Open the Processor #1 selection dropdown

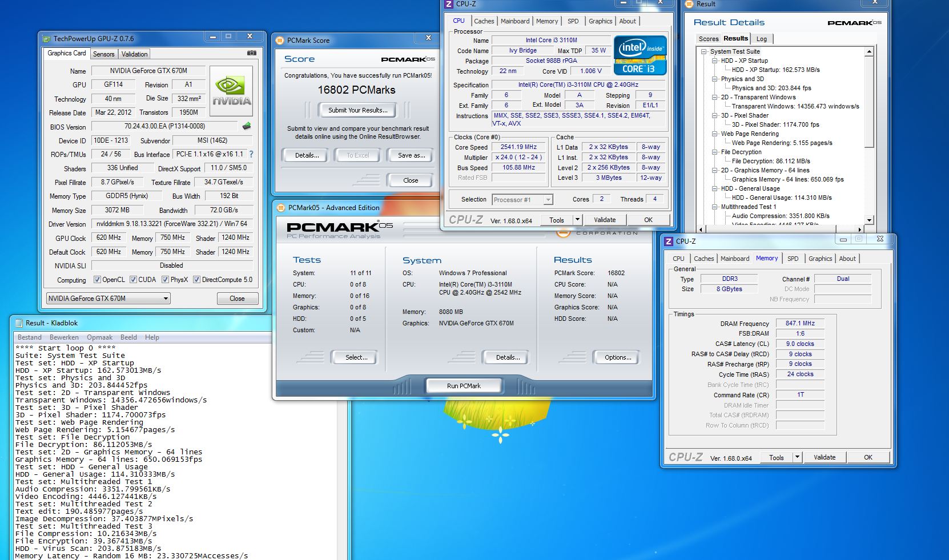[522, 200]
